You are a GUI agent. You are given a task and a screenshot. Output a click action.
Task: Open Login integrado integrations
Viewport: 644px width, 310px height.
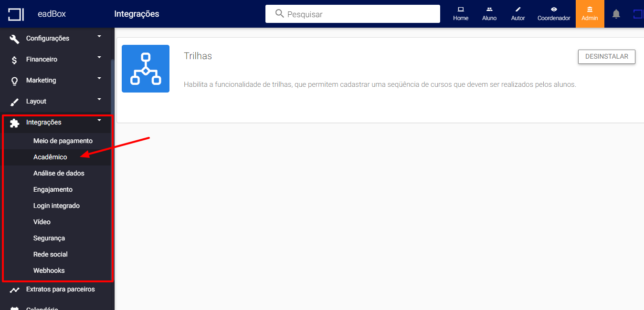[x=56, y=206]
